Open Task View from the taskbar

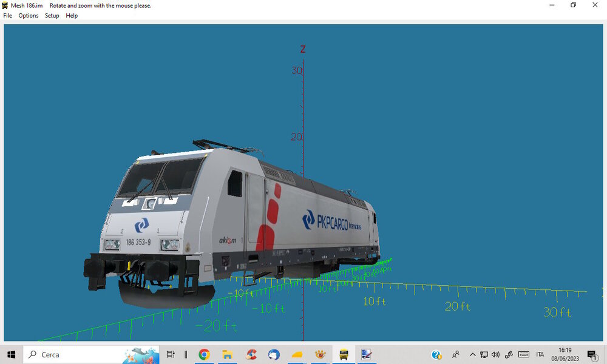pos(171,354)
